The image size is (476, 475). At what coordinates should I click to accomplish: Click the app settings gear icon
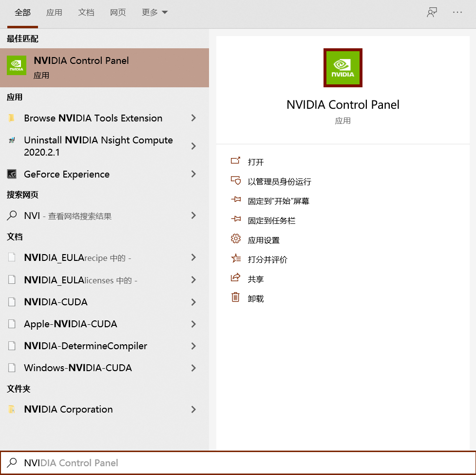coord(236,239)
